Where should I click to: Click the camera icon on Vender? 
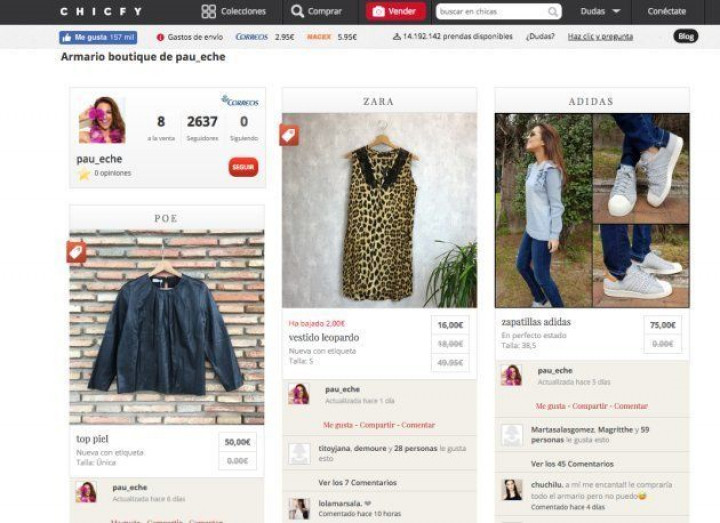[x=378, y=12]
